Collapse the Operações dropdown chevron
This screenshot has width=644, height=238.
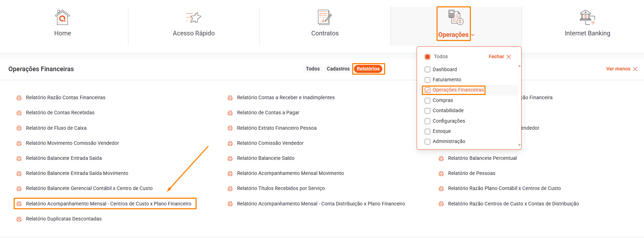pyautogui.click(x=473, y=35)
